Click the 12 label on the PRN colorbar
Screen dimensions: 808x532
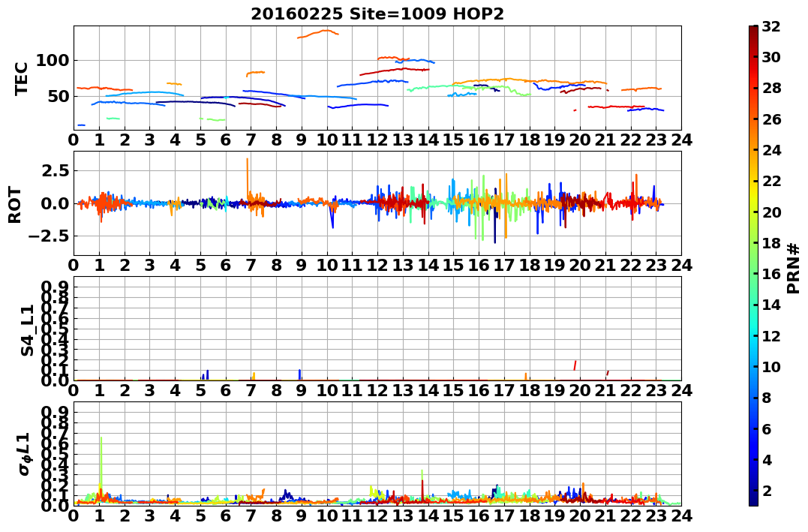click(770, 335)
